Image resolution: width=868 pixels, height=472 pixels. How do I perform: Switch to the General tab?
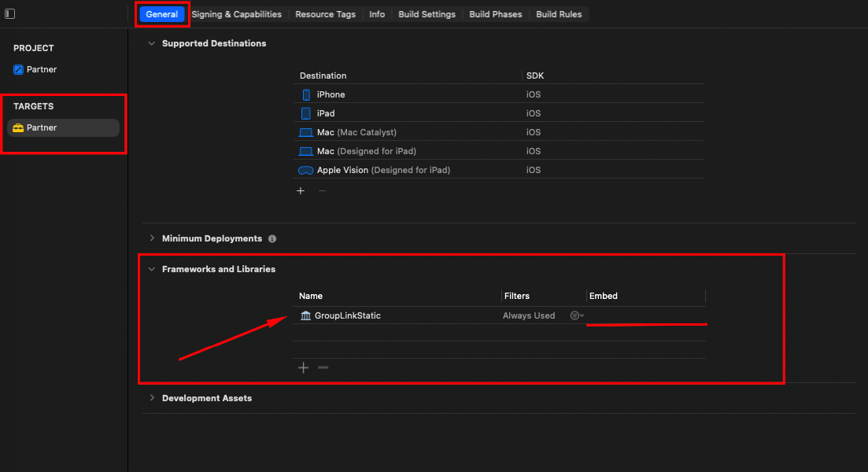click(161, 14)
